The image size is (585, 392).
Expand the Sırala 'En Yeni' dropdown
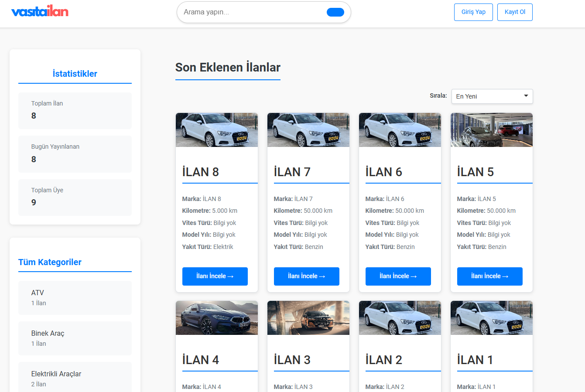492,96
